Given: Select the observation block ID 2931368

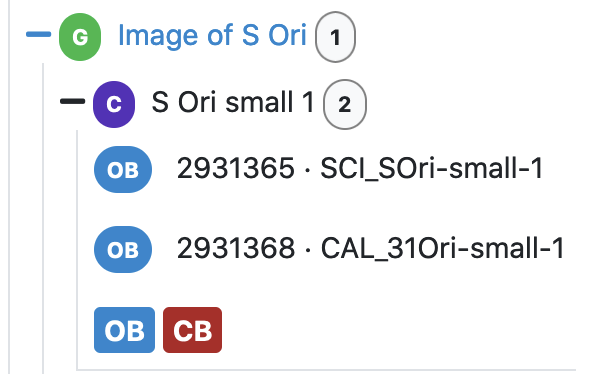Looking at the screenshot, I should 236,248.
